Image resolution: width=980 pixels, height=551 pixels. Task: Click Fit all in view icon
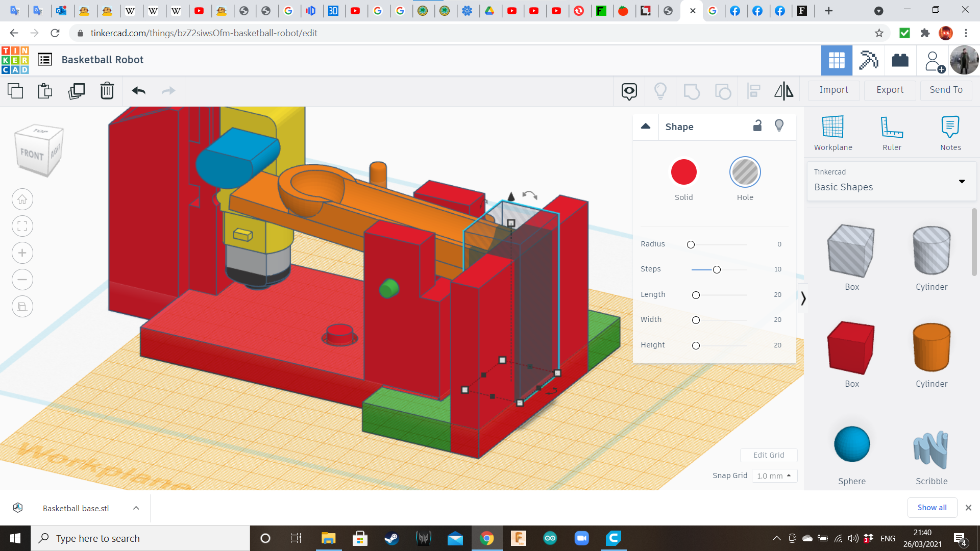(22, 226)
